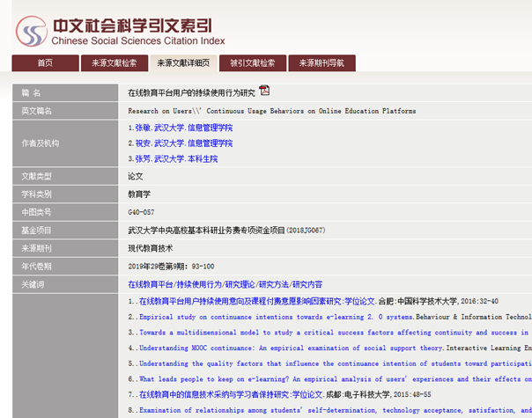Screen dimensions: 532x418
Task: Click the issue info 2019年29卷第9期: 93-100
Action: [171, 267]
